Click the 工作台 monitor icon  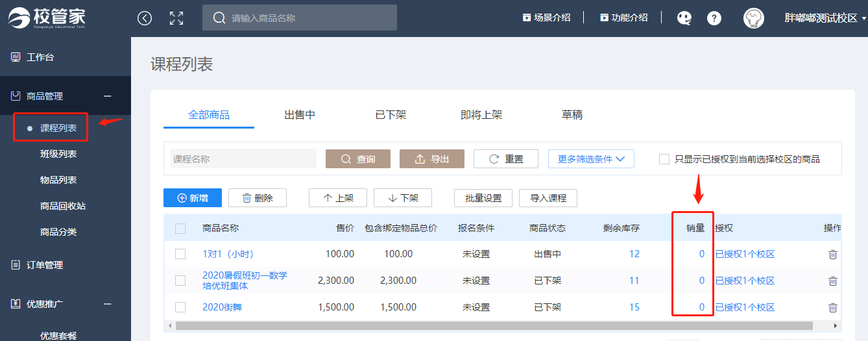click(x=16, y=57)
